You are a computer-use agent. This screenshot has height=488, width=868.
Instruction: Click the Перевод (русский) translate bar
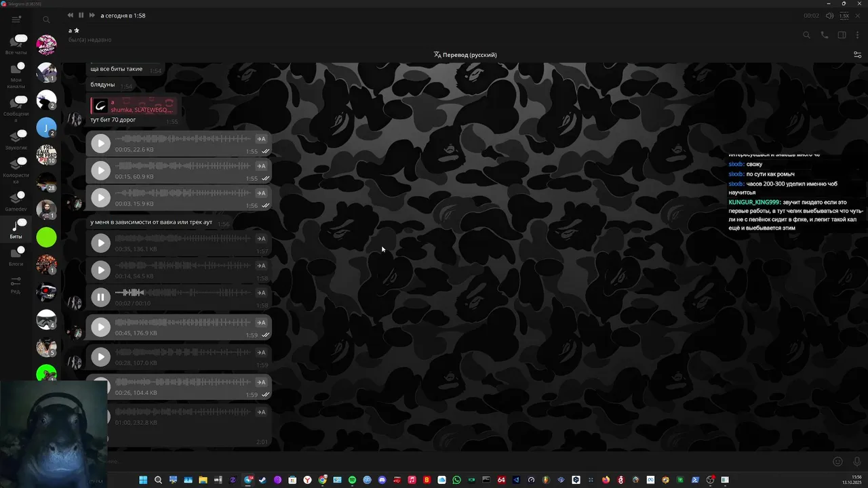(x=465, y=55)
